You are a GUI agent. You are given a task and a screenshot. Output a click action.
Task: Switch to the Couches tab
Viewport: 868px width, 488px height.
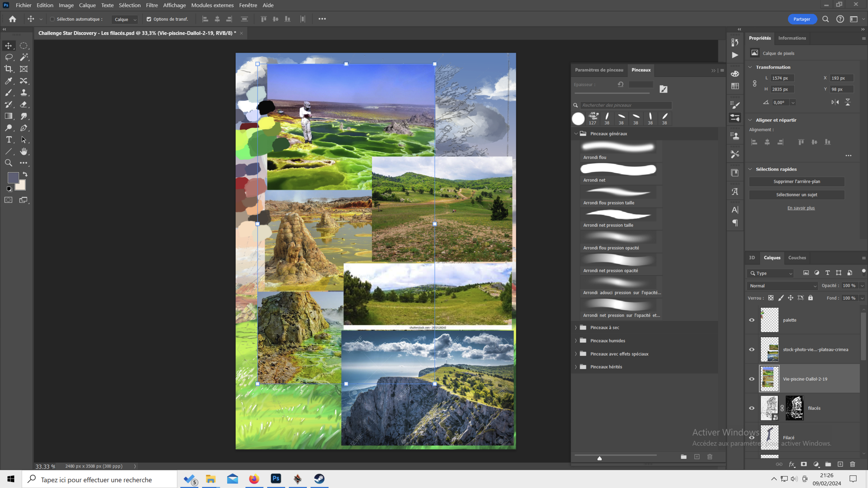pos(797,258)
